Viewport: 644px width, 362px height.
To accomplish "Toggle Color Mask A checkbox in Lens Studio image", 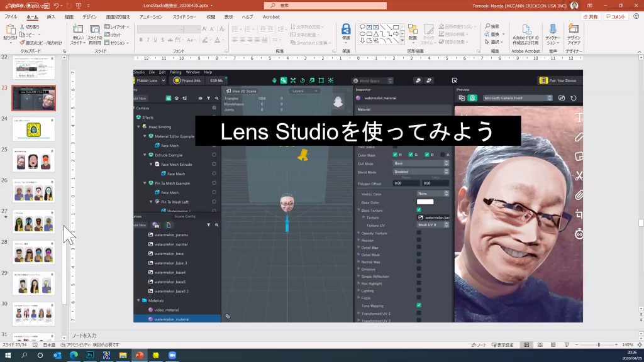I will 443,155.
